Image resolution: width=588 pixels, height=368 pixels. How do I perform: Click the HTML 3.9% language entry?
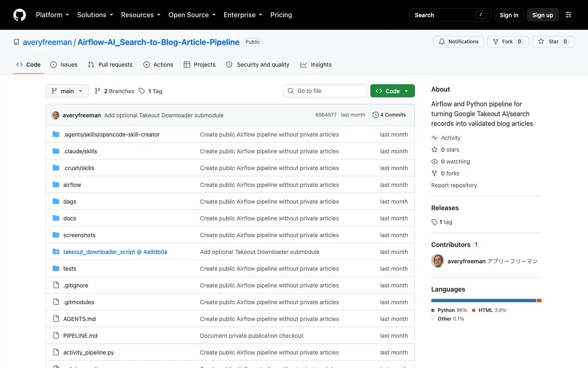(489, 310)
